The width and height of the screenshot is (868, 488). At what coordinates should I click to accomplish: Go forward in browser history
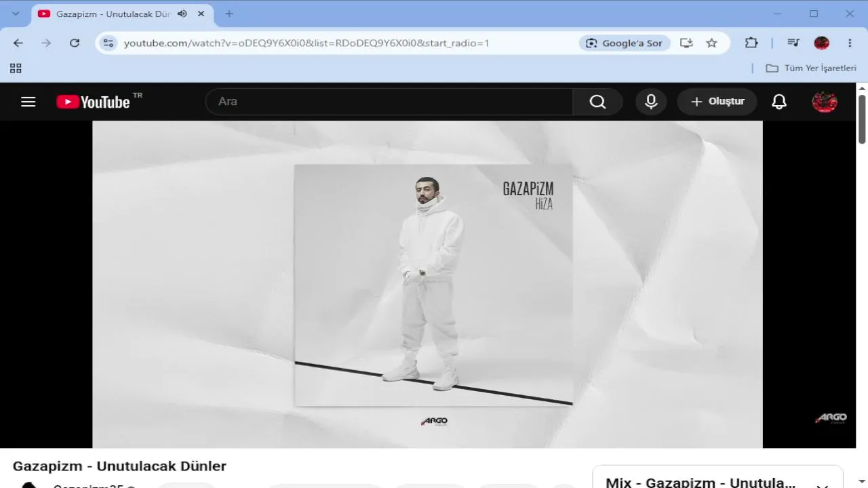[46, 43]
